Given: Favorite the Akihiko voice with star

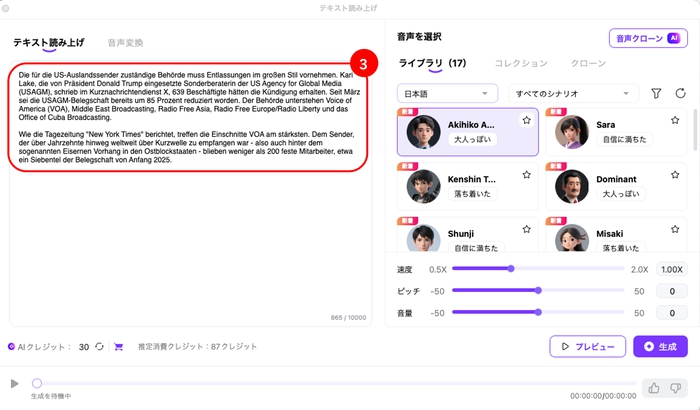Looking at the screenshot, I should (526, 120).
